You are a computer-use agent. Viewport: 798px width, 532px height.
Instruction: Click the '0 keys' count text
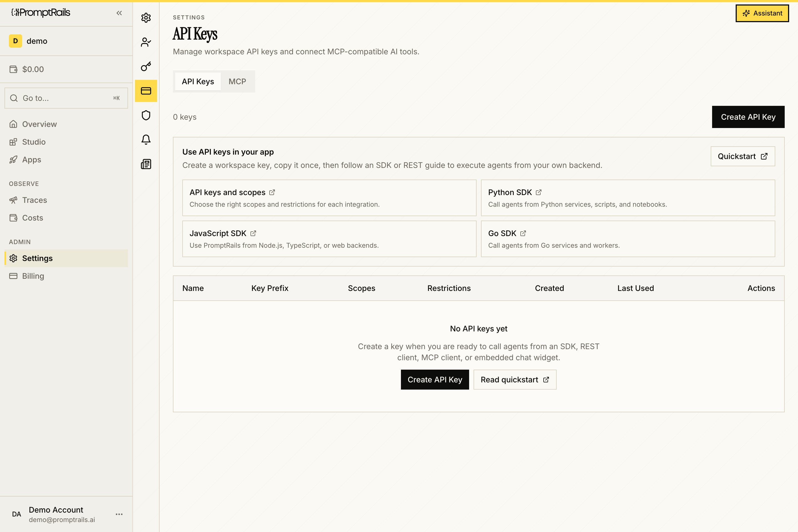[x=185, y=117]
